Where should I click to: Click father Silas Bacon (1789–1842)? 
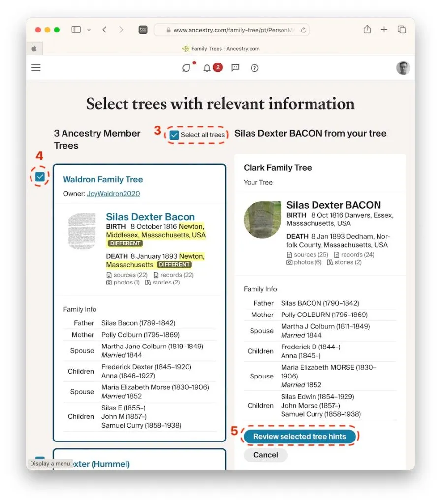(x=138, y=323)
